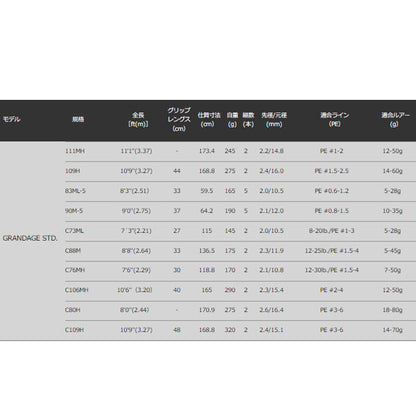Click the C76MH spec entry
Image resolution: width=416 pixels, height=416 pixels.
pyautogui.click(x=75, y=270)
